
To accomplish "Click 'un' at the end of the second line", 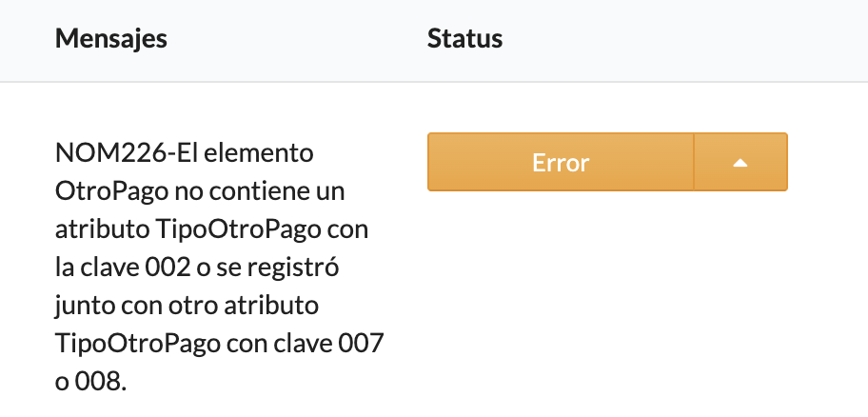I will point(332,191).
